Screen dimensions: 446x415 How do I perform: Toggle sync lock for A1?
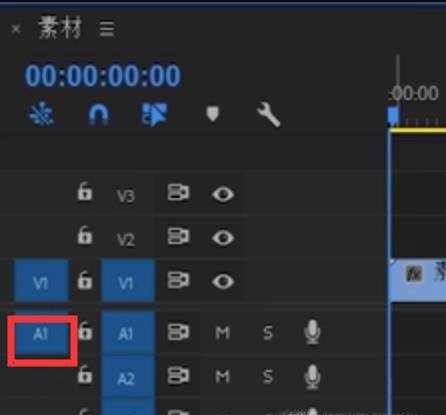pyautogui.click(x=178, y=332)
